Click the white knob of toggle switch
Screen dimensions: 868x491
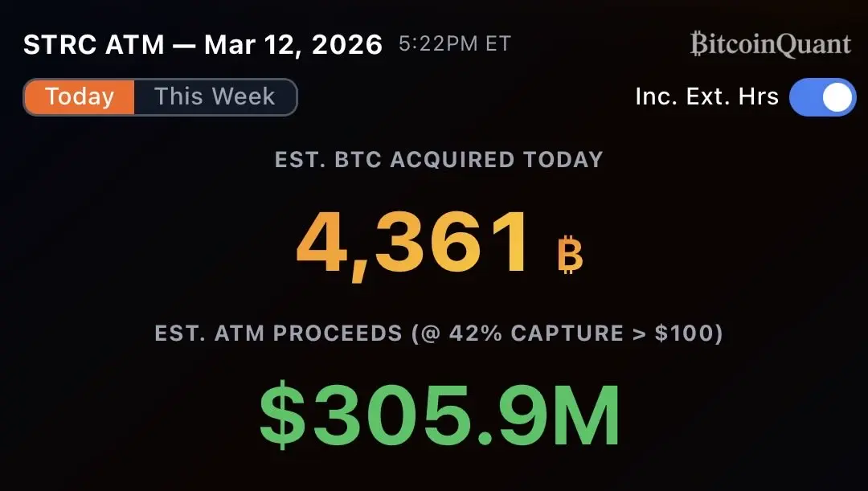click(837, 97)
